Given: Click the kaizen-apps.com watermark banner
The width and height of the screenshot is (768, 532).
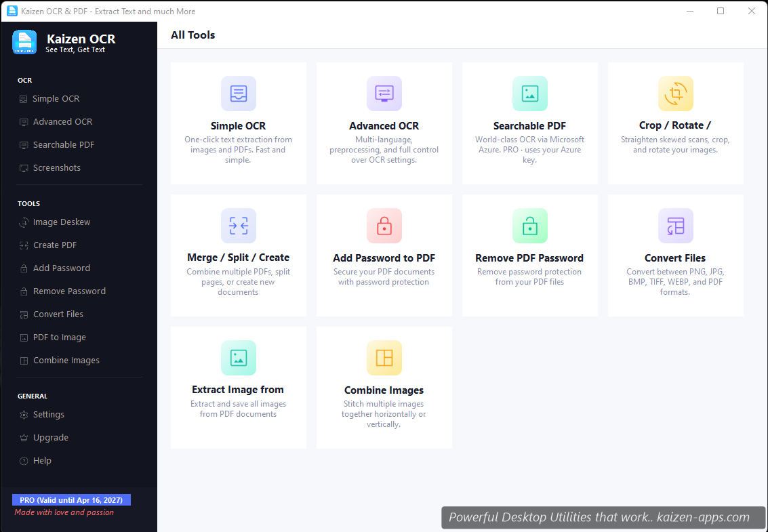Looking at the screenshot, I should click(602, 517).
